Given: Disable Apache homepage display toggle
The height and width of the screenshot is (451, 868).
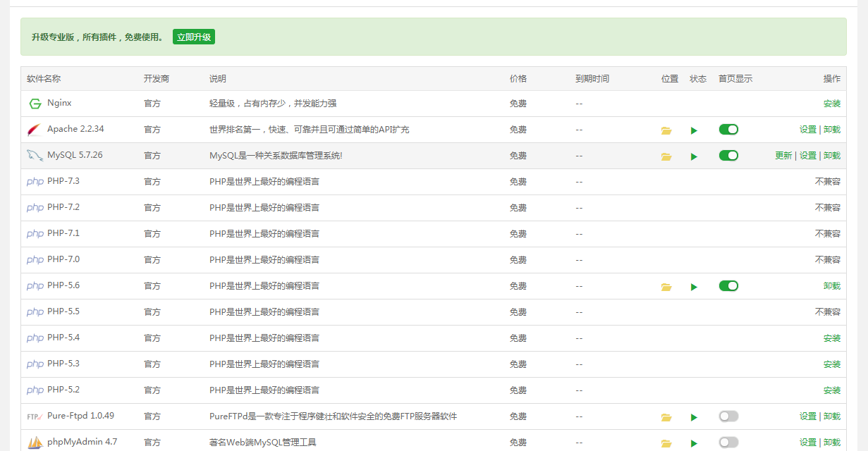Looking at the screenshot, I should (x=728, y=129).
